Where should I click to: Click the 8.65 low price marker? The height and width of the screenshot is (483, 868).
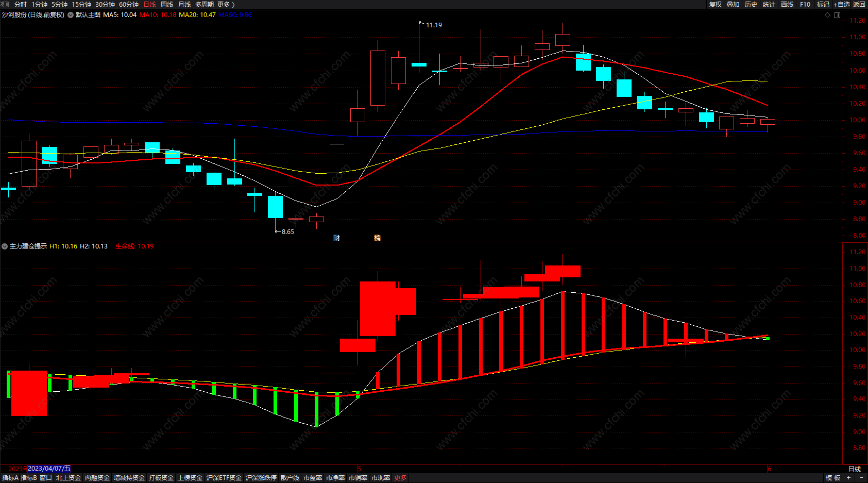tap(288, 231)
